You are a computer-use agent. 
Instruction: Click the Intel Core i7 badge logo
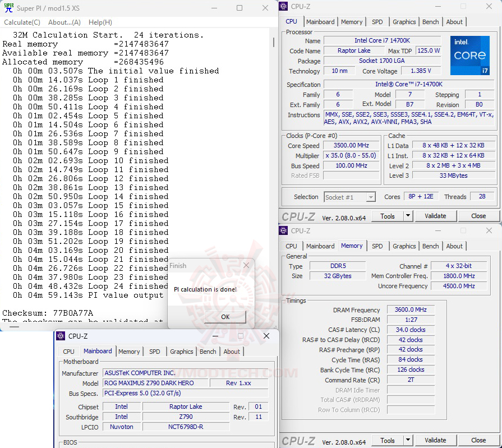(470, 55)
